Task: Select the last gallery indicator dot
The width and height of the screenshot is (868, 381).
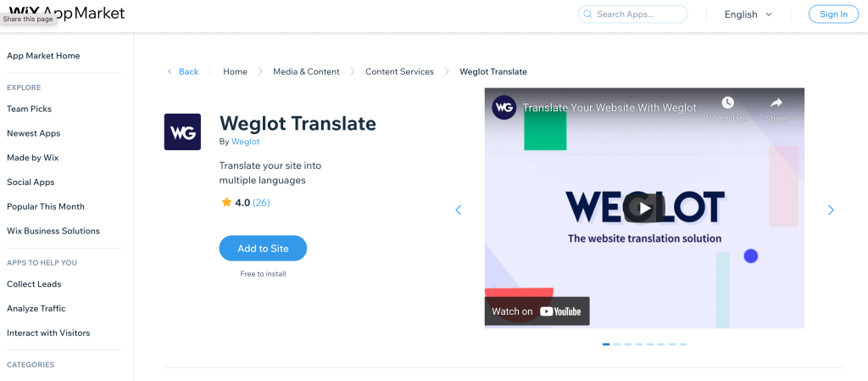Action: point(683,345)
